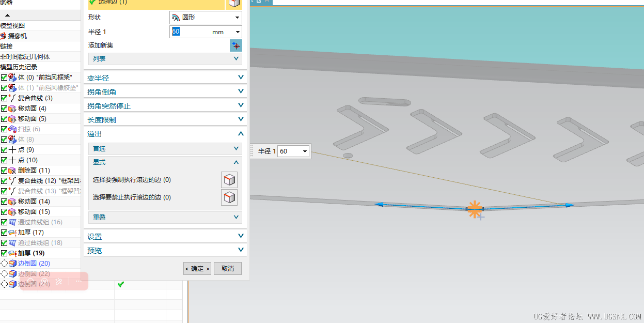Toggle the 点 (9) checkbox
Image resolution: width=644 pixels, height=323 pixels.
(x=4, y=150)
